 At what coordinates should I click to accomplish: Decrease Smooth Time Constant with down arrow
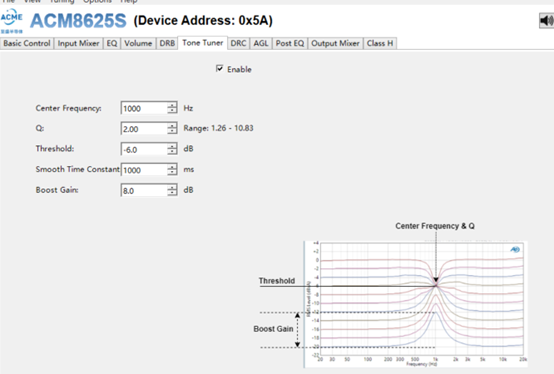(x=172, y=173)
